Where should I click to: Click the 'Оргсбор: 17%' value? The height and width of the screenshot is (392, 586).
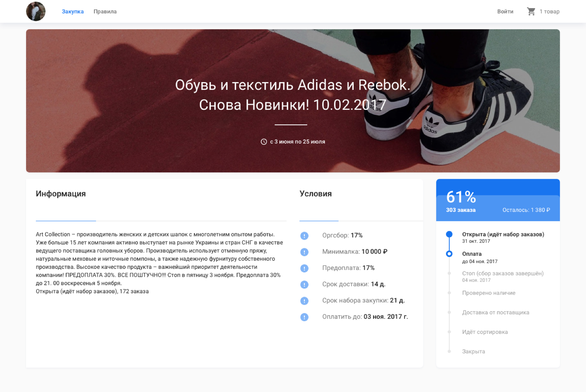[x=342, y=235]
